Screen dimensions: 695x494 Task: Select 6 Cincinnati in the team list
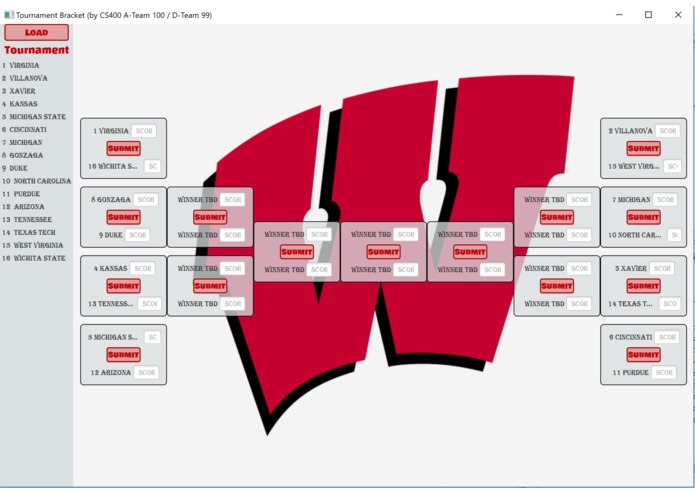(x=24, y=129)
